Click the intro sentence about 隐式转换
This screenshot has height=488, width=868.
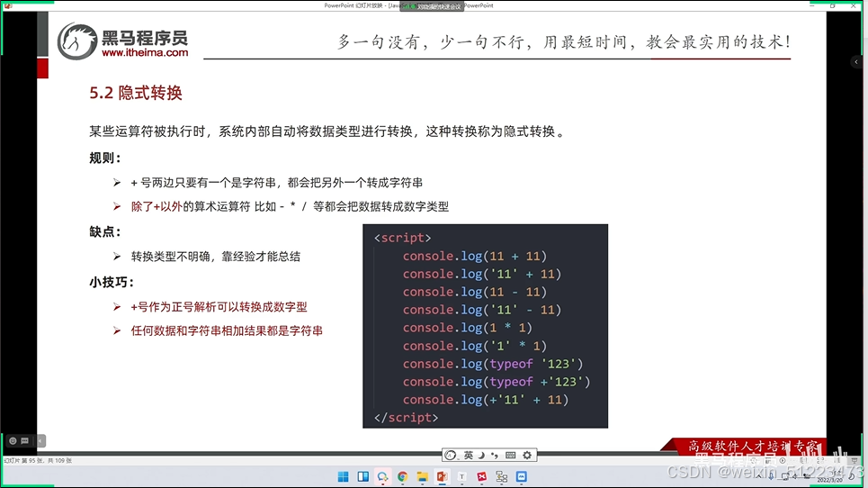pyautogui.click(x=327, y=131)
